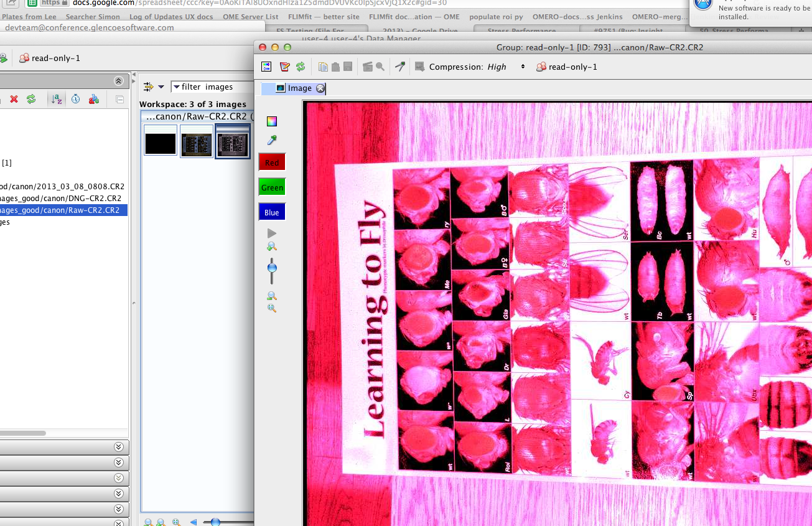The height and width of the screenshot is (526, 812).
Task: Click the software update notification
Action: [x=750, y=12]
